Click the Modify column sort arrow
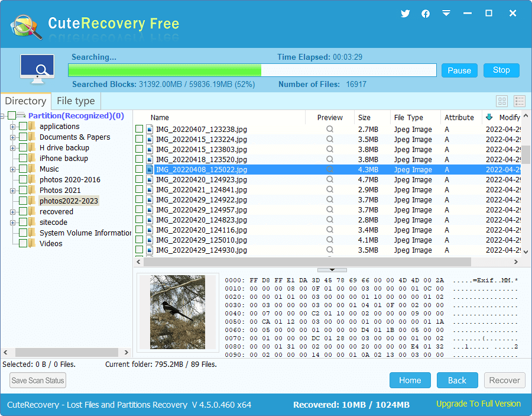Viewport: 532px width, 416px height. [x=489, y=117]
